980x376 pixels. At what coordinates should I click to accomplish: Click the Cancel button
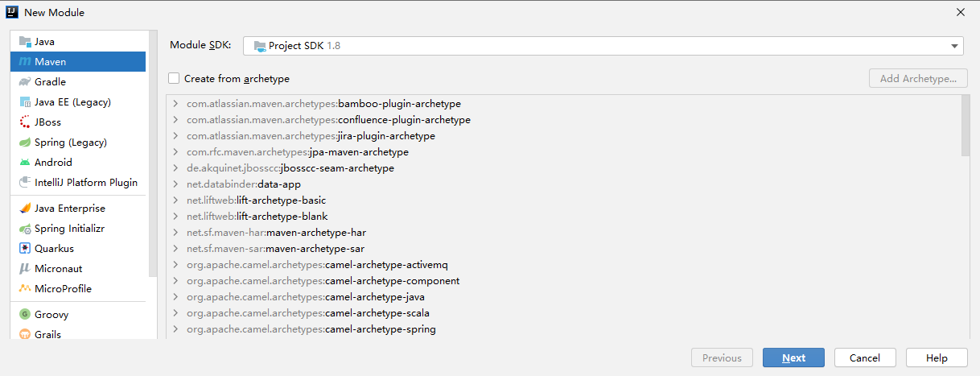(865, 357)
